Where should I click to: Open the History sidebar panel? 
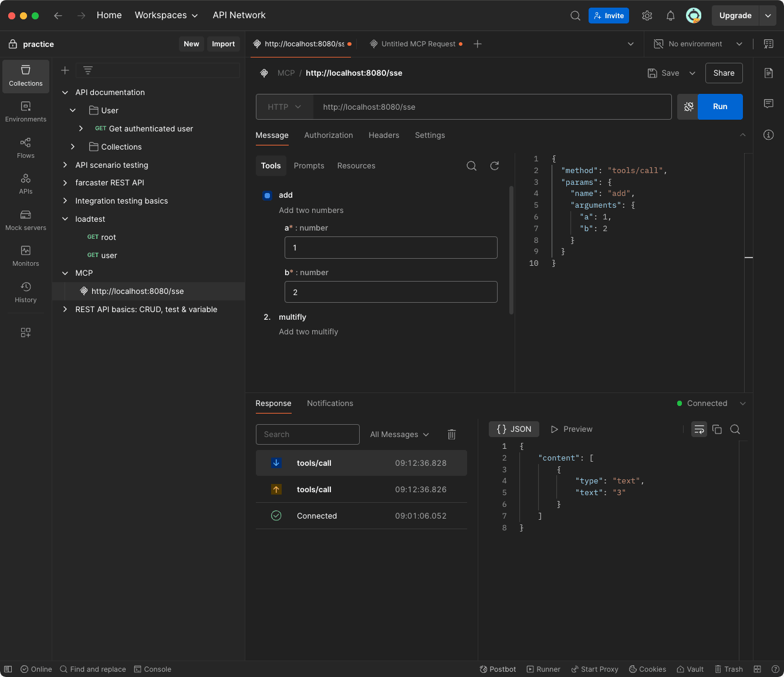[x=26, y=293]
